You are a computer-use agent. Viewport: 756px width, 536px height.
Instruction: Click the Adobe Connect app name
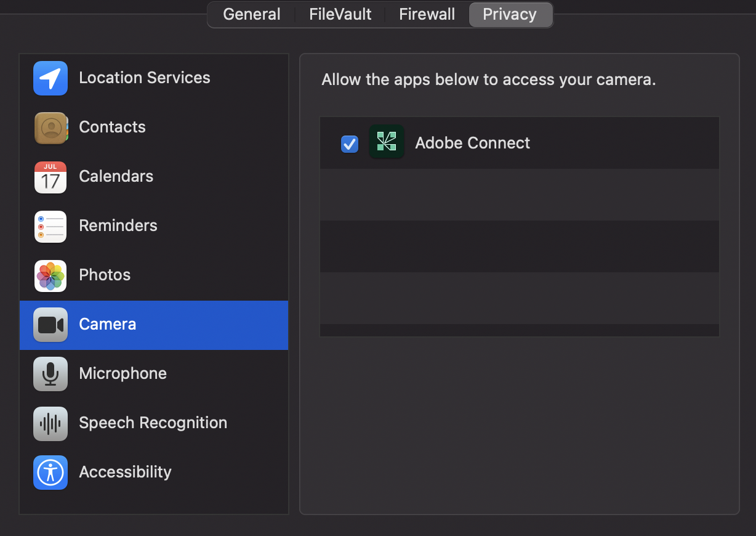tap(473, 143)
